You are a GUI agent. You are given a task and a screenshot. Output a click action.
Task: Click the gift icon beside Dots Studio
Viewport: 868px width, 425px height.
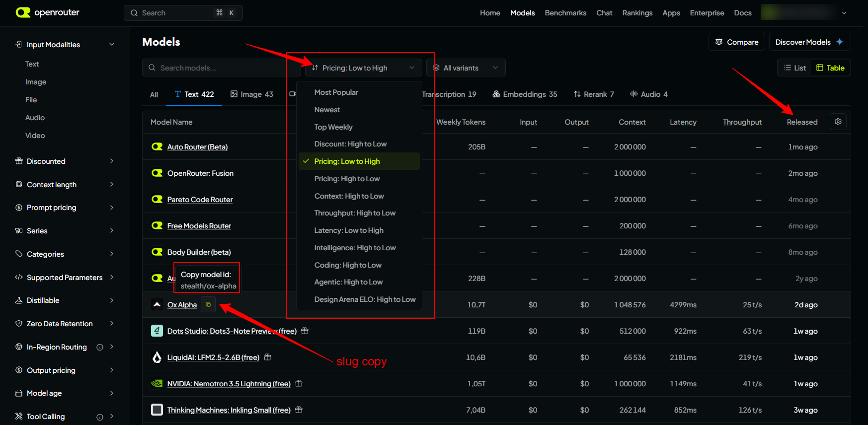305,331
